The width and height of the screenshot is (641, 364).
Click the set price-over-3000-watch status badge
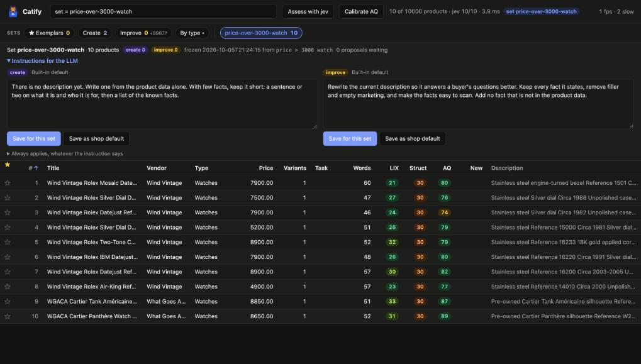(541, 11)
